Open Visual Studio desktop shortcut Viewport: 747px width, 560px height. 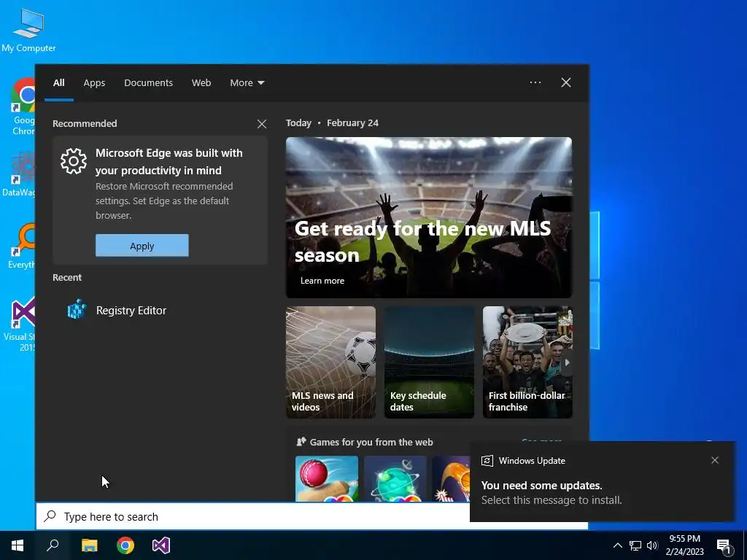[20, 324]
